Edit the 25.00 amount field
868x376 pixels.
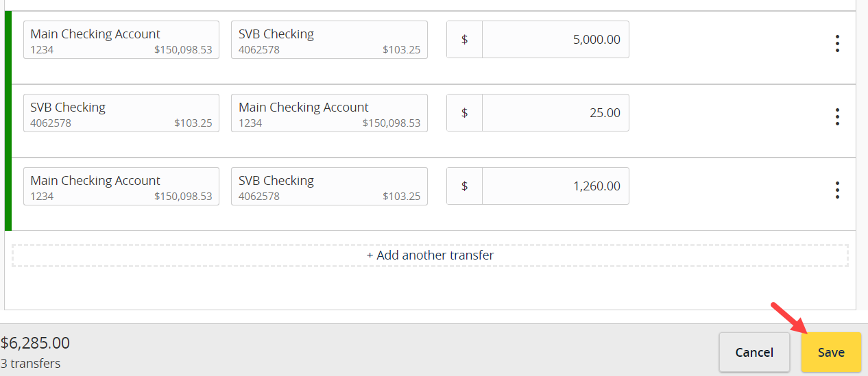tap(555, 113)
